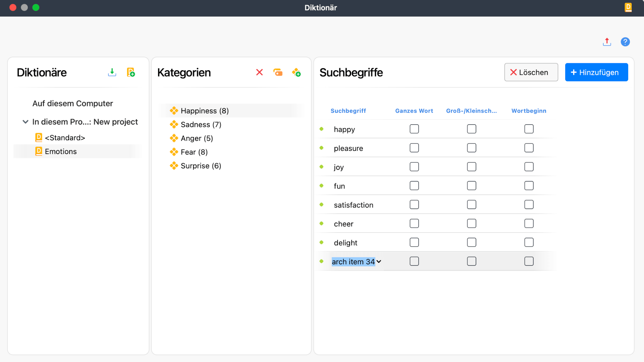Create a new dictionary with the yellow plus icon
Screen dimensions: 644x362
tap(131, 72)
